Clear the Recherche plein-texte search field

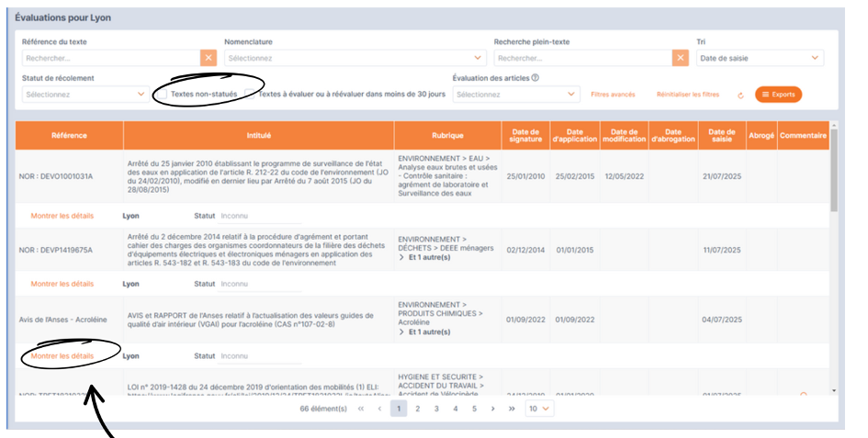pyautogui.click(x=680, y=58)
